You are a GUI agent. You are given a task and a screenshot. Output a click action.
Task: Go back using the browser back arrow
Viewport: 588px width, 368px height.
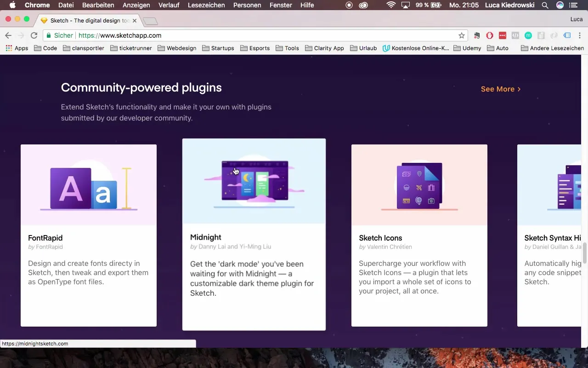(x=8, y=35)
